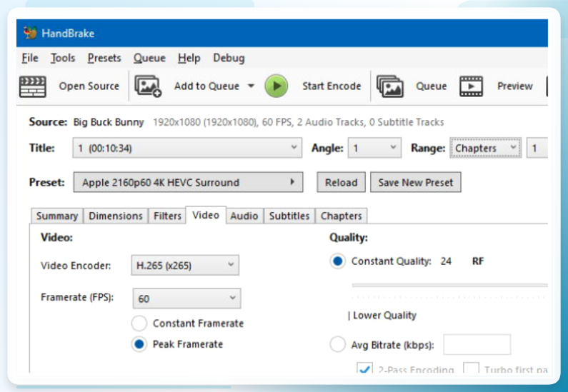Open the Debug menu

coord(229,58)
